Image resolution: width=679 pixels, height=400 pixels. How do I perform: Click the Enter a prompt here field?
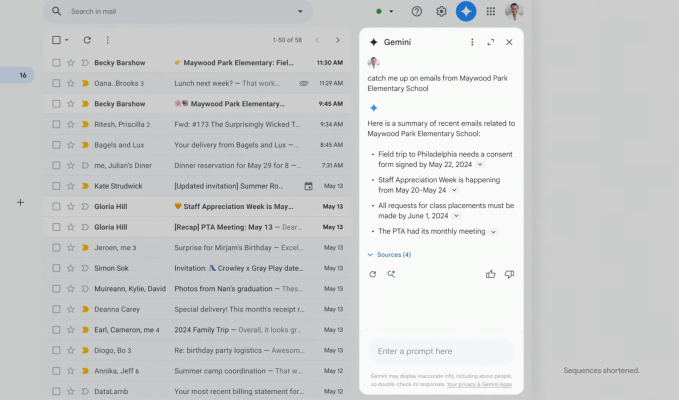coord(440,351)
